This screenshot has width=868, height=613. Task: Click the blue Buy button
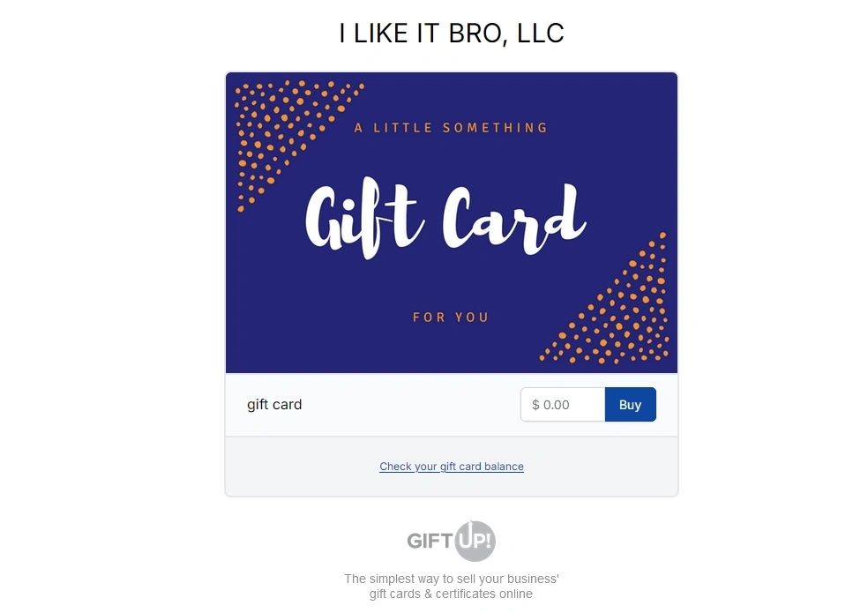[x=630, y=405]
